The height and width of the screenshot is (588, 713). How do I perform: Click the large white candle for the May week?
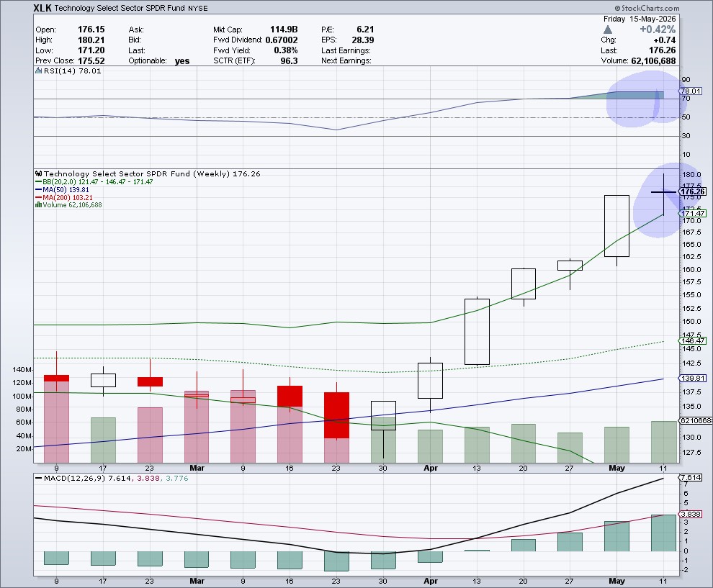(616, 226)
